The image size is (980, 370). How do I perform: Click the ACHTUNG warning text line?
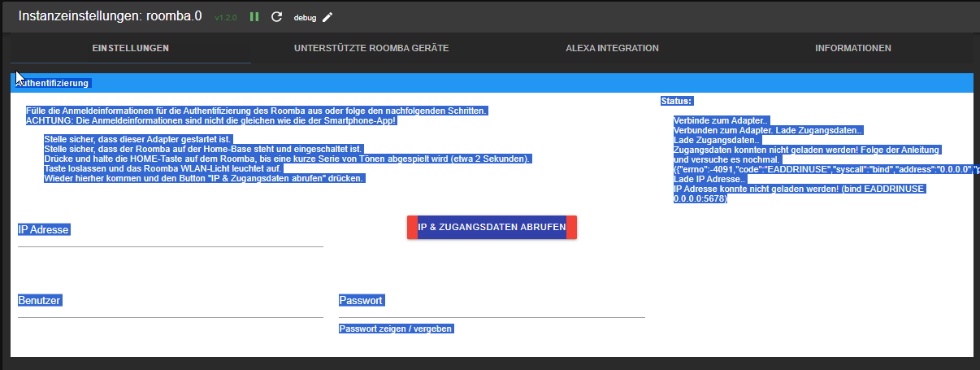tap(212, 120)
